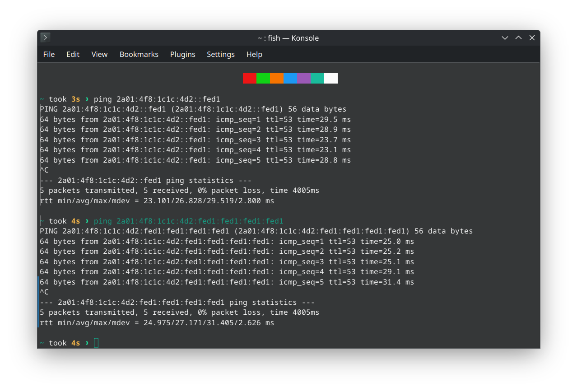
Task: Open the Settings menu
Action: coord(220,54)
